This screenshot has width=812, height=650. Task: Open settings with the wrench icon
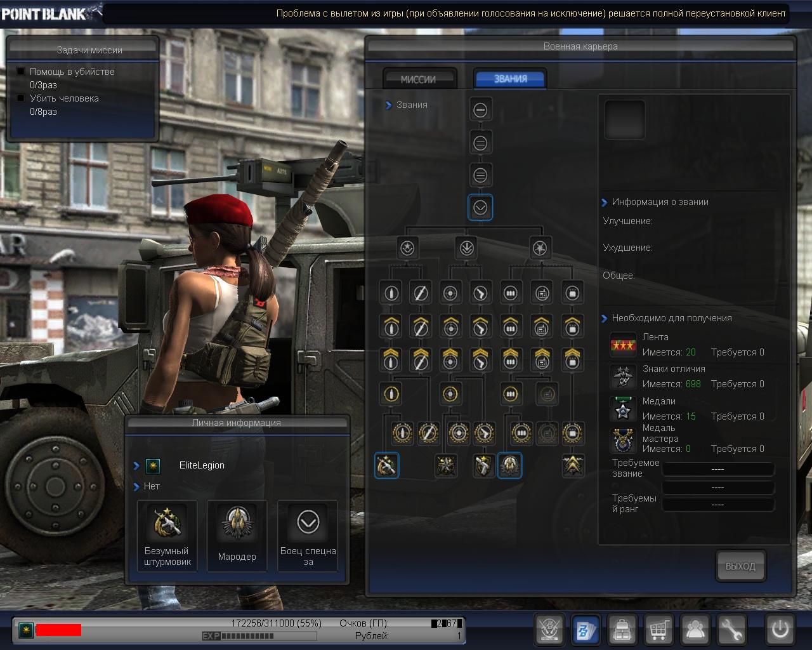731,630
